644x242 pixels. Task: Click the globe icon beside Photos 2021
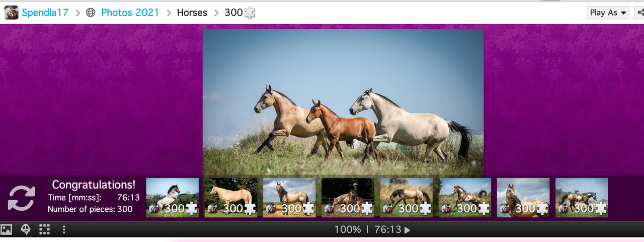[x=91, y=13]
